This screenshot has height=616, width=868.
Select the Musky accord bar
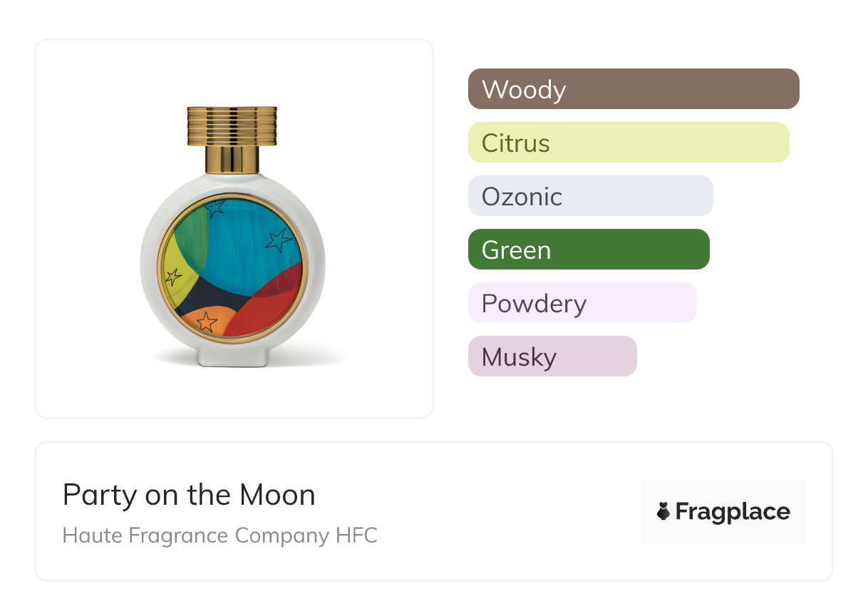click(552, 356)
